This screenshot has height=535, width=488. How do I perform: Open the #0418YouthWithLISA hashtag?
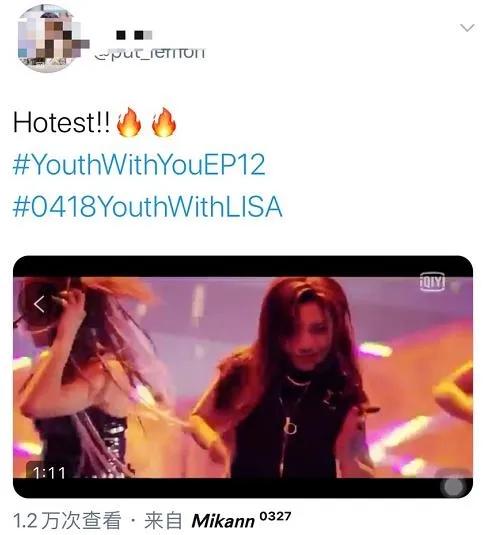pyautogui.click(x=147, y=206)
